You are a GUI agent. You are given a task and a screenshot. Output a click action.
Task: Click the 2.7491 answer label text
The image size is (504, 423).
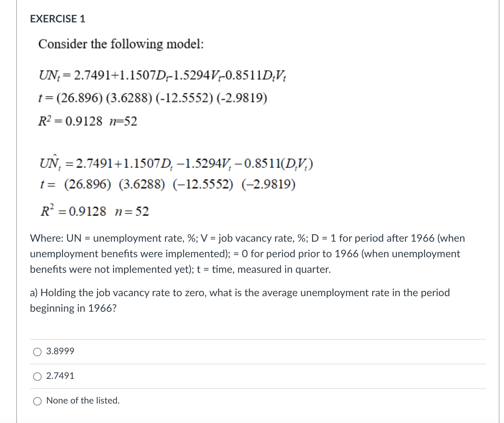pos(60,376)
